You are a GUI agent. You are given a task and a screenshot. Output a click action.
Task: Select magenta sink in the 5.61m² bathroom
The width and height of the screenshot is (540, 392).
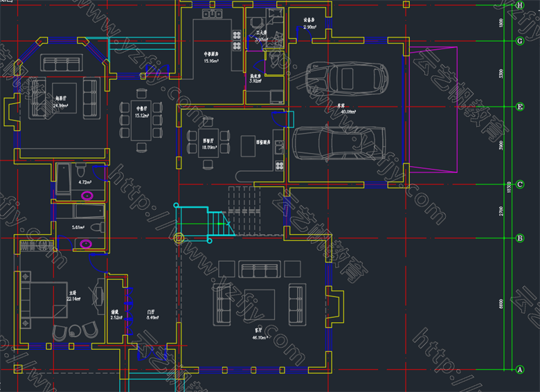86,244
